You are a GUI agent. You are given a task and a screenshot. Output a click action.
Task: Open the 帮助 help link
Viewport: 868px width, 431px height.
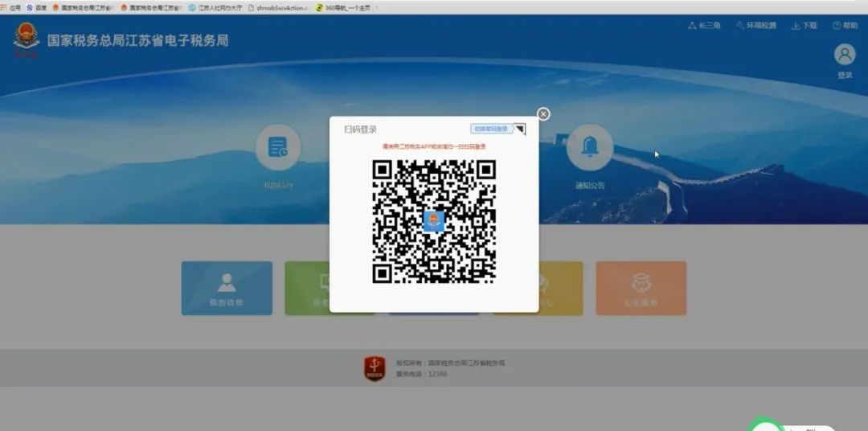pyautogui.click(x=845, y=26)
